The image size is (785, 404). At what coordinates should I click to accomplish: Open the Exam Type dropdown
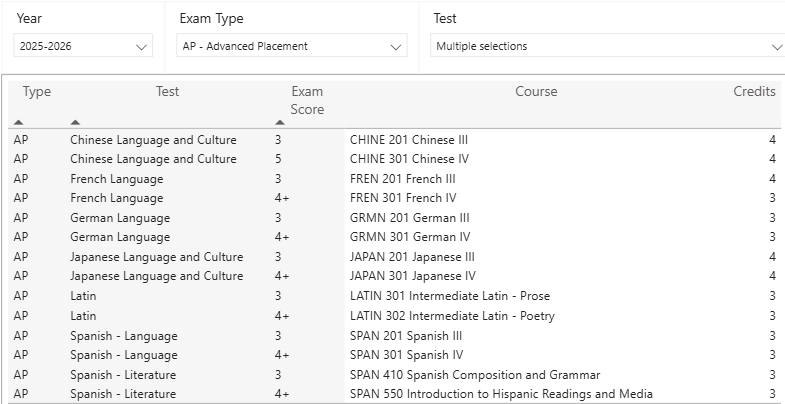coord(292,46)
